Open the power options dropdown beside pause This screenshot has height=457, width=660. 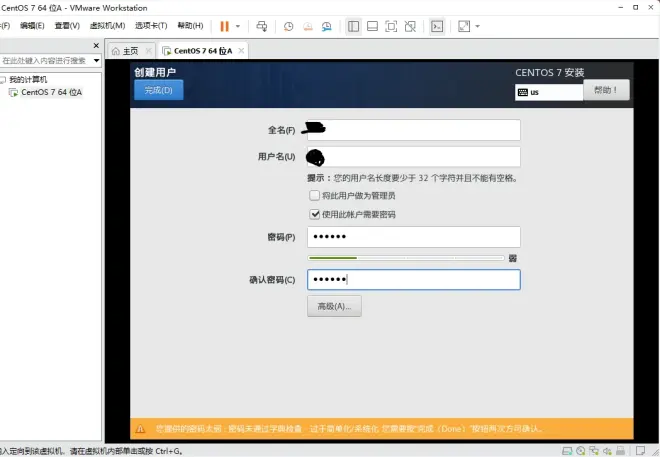tap(238, 26)
